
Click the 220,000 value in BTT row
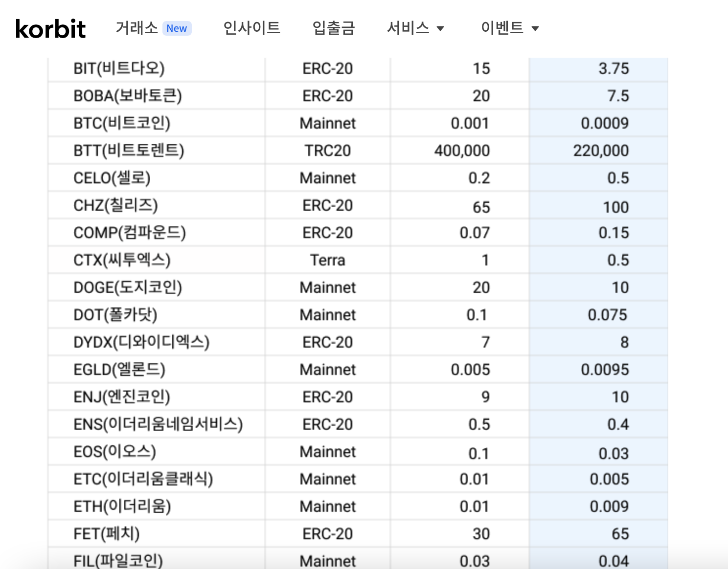601,151
